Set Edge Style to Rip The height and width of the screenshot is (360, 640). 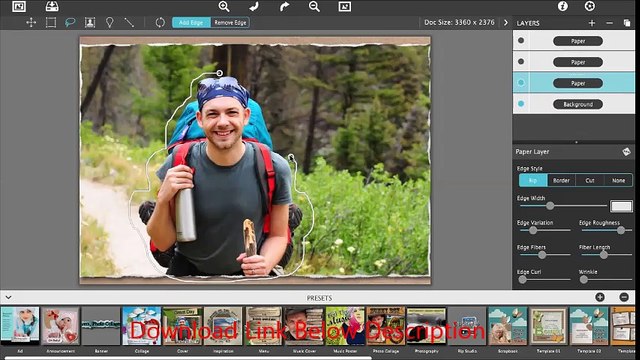(533, 180)
